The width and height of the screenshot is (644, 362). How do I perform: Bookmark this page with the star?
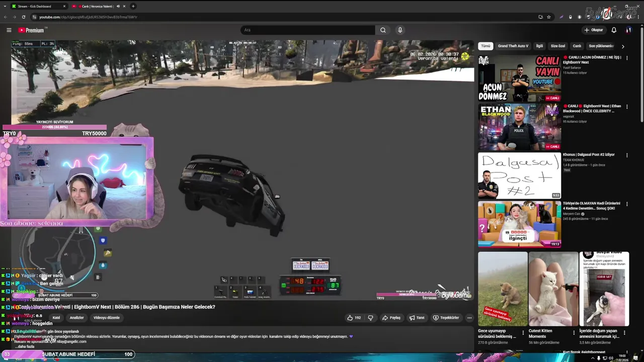point(549,17)
